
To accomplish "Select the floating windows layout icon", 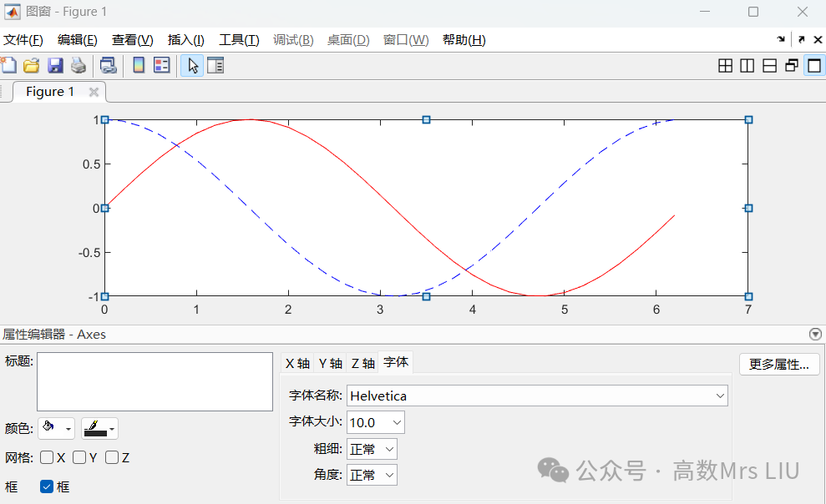I will tap(791, 66).
